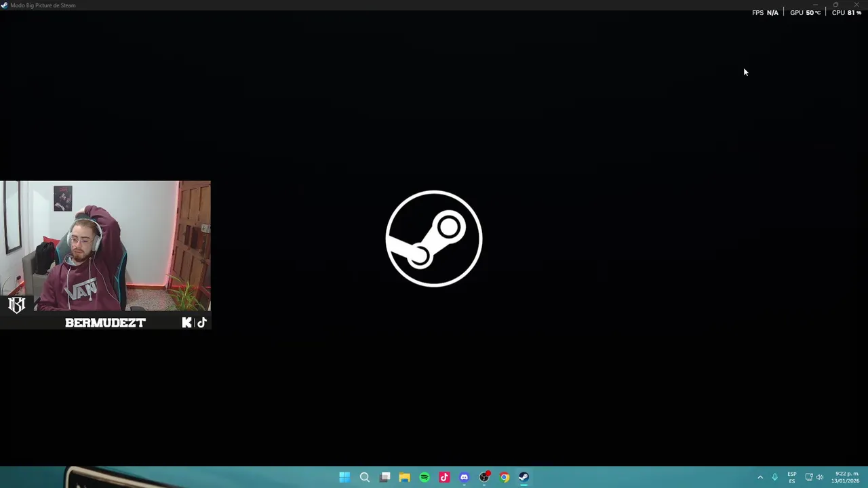Viewport: 868px width, 488px height.
Task: Open Task View on the taskbar
Action: coord(385,477)
